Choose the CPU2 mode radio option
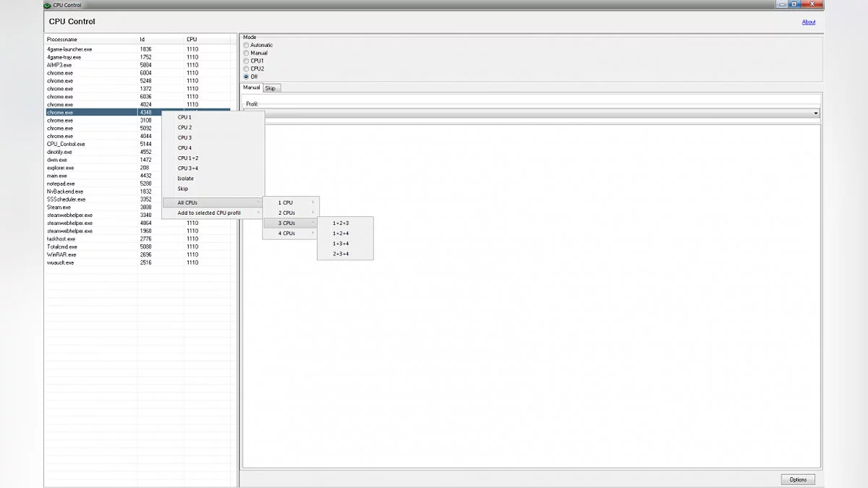868x488 pixels. pyautogui.click(x=246, y=69)
